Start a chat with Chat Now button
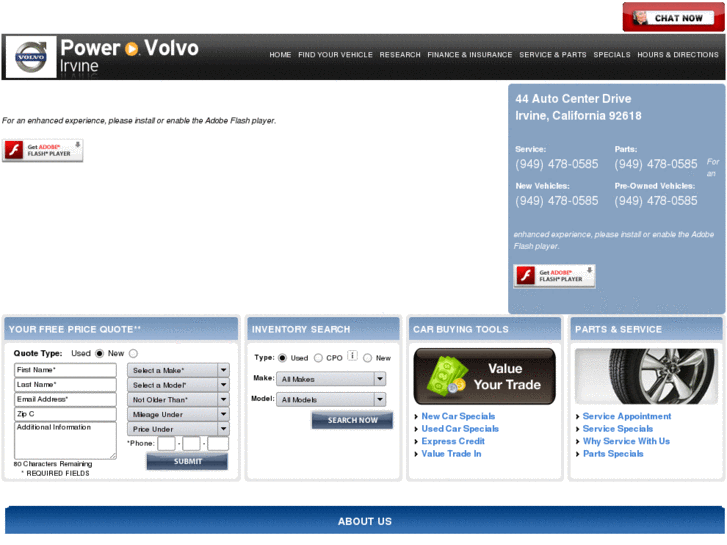This screenshot has width=727, height=545. [673, 18]
